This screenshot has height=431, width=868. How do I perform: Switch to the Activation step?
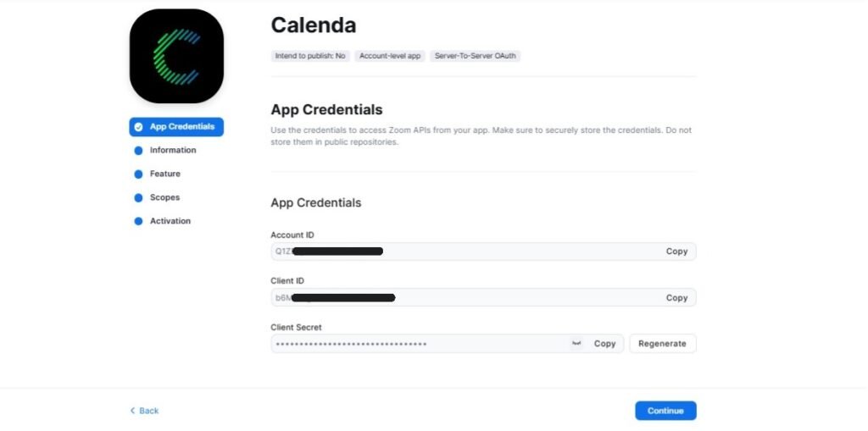coord(170,222)
